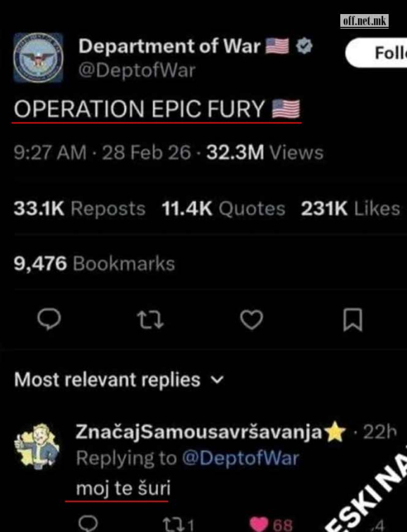
Task: Open ZnačajSamousavršavanja's Vault Boy avatar
Action: coord(36,446)
